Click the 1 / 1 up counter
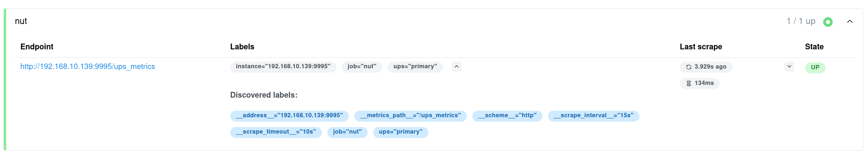 coord(801,21)
